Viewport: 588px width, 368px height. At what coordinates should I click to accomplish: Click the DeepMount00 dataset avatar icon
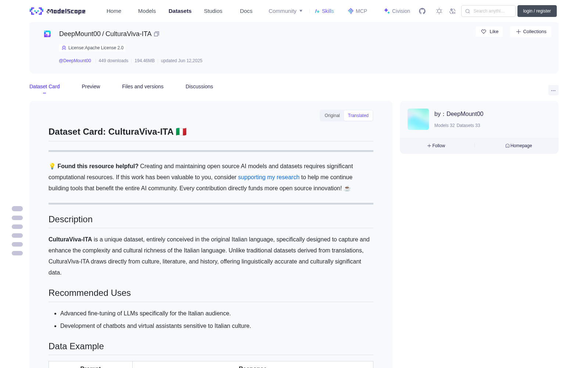click(47, 34)
